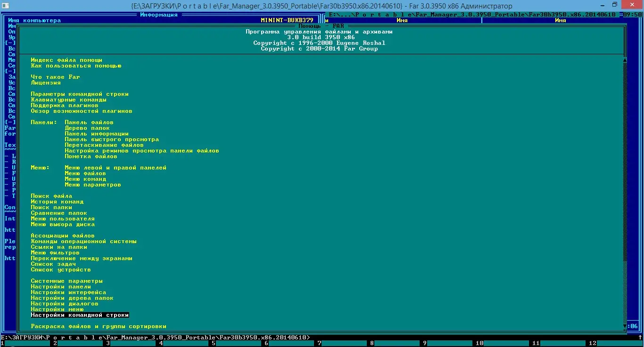This screenshot has width=644, height=347.
Task: Open the 'Панель файлов' help link
Action: [89, 122]
